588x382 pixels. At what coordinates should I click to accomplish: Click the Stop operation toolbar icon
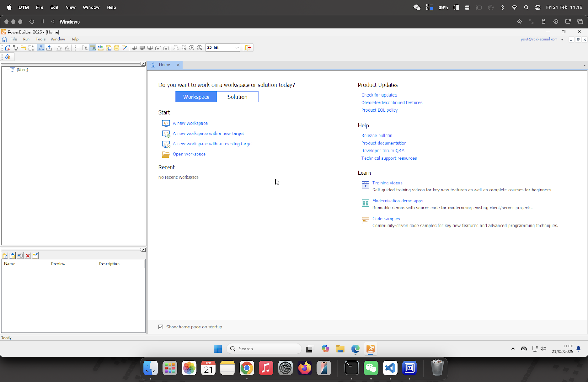(166, 48)
